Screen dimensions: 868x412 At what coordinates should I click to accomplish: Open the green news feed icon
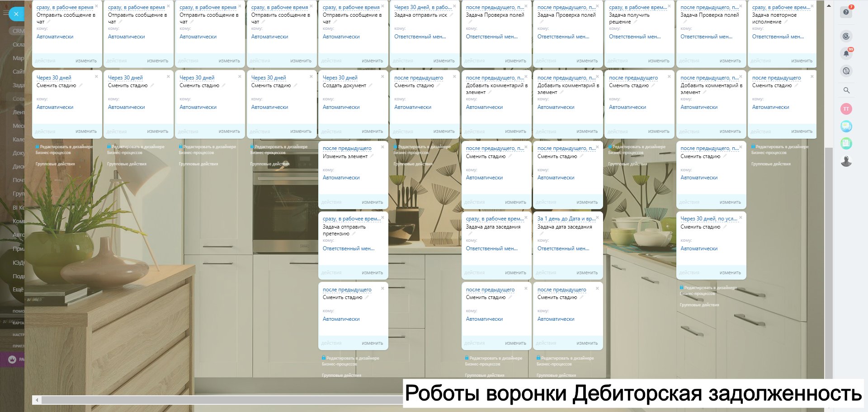[x=846, y=144]
